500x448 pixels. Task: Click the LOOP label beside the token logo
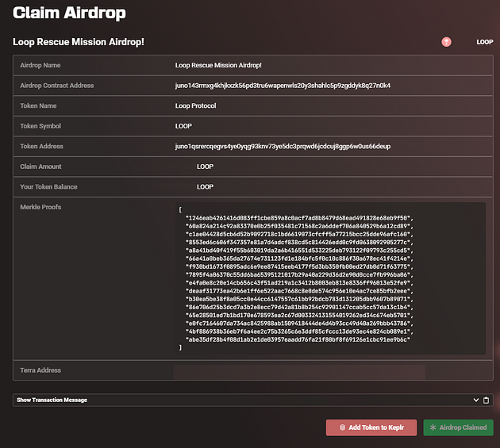click(484, 42)
